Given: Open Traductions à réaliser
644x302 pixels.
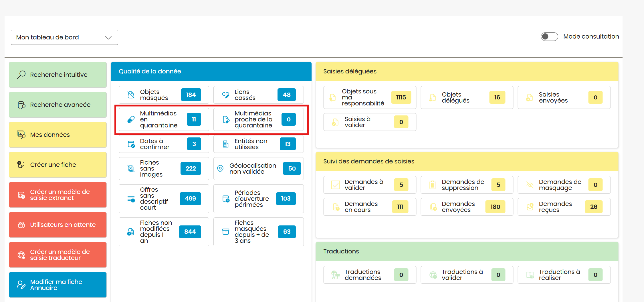Looking at the screenshot, I should pos(564,275).
